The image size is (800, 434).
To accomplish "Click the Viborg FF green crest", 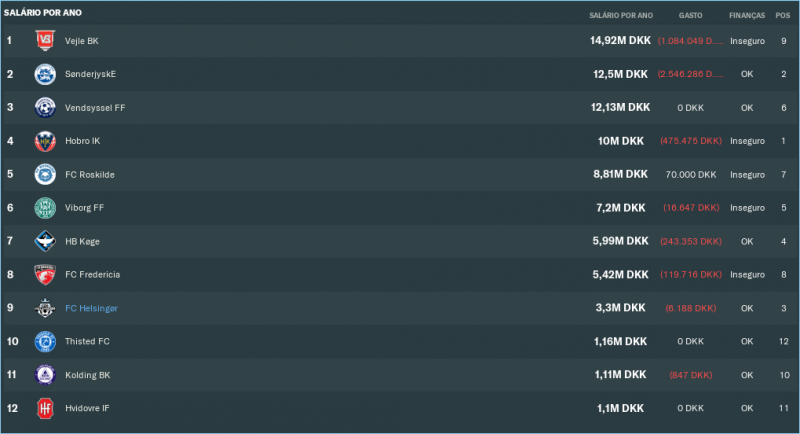I will (x=45, y=208).
